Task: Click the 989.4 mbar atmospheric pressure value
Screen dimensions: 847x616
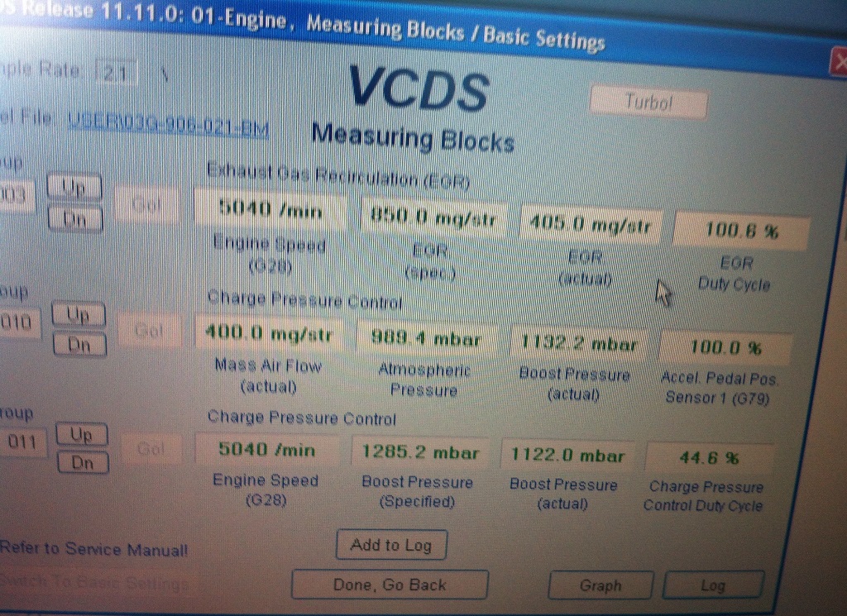Action: click(426, 339)
